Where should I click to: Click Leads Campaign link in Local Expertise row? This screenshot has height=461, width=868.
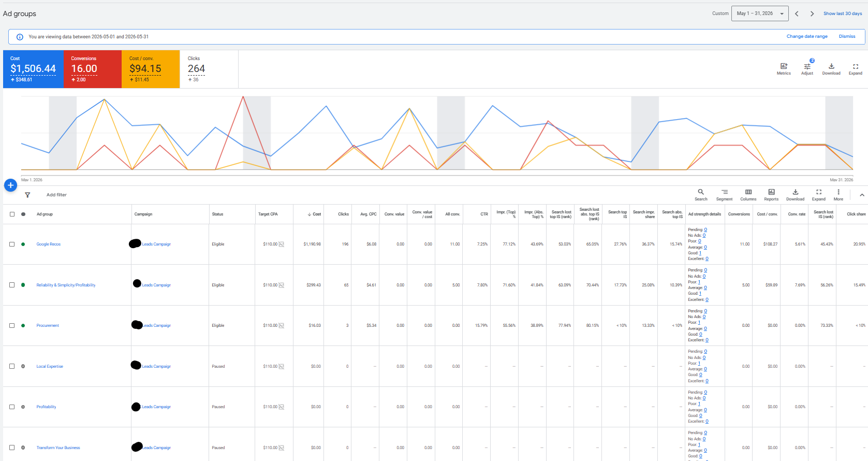click(156, 367)
